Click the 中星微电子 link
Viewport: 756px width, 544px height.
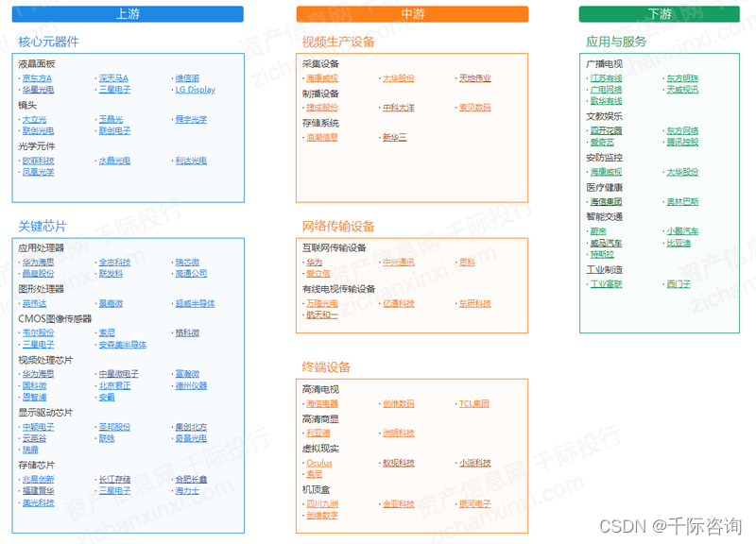119,374
